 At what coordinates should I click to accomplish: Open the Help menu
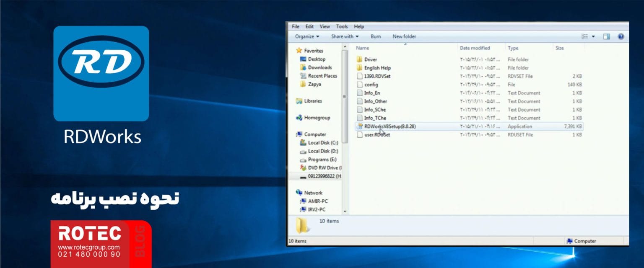[359, 26]
